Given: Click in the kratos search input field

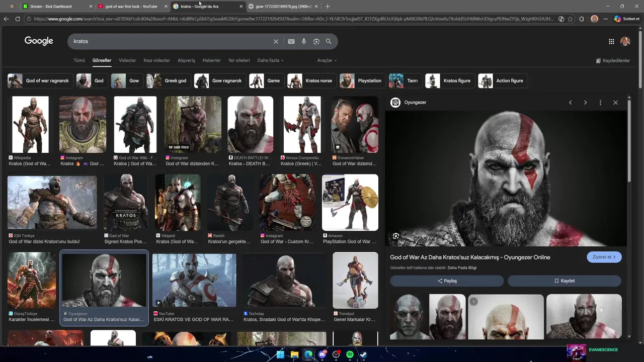Looking at the screenshot, I should coord(171,42).
